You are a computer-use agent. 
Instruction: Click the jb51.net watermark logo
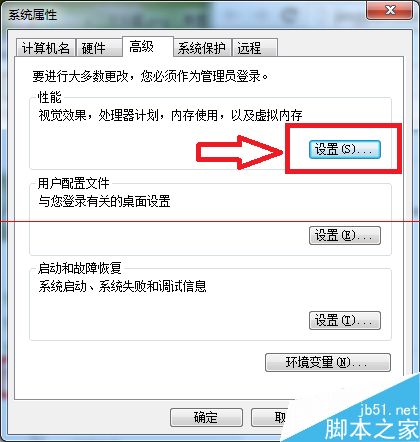[x=370, y=422]
